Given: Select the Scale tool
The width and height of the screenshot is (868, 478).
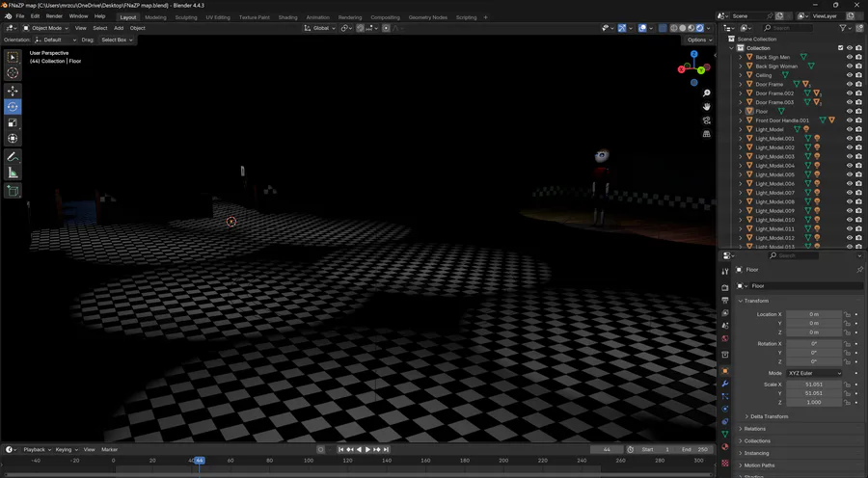Looking at the screenshot, I should [13, 122].
